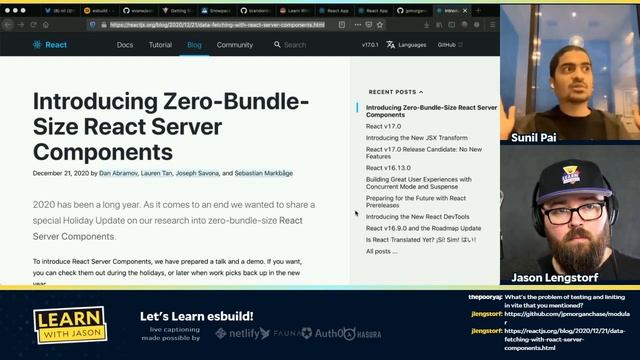
Task: Reload the page with the refresh icon
Action: click(33, 25)
